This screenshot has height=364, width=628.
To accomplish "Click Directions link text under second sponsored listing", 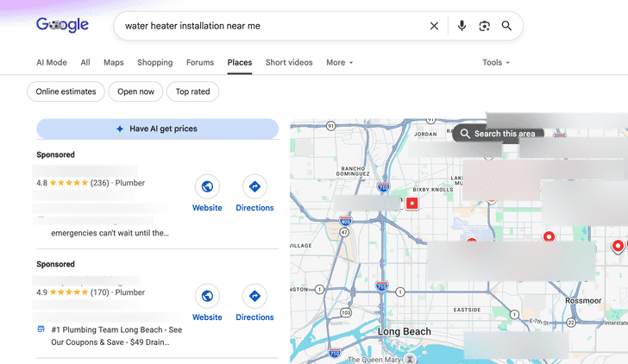I will [254, 317].
